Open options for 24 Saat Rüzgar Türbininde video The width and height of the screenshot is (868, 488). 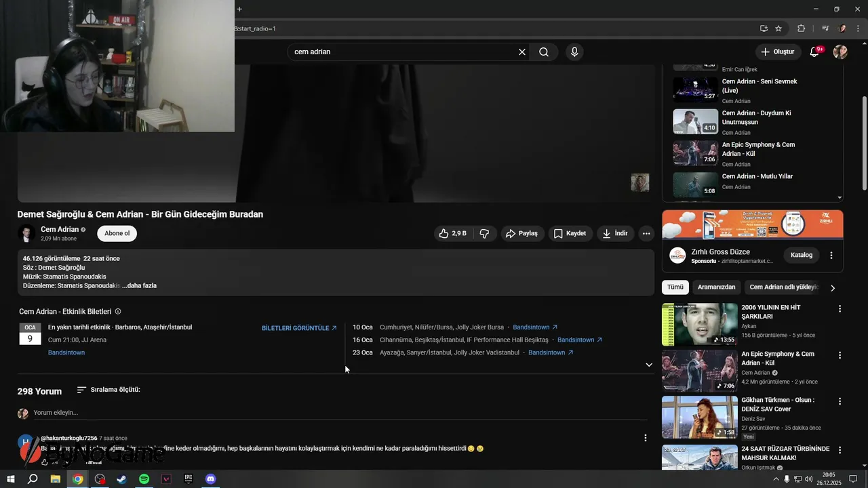click(840, 450)
